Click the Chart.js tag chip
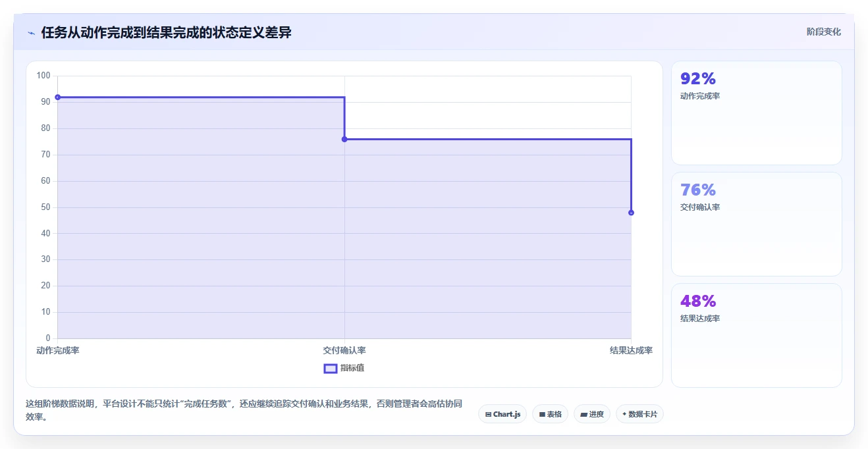This screenshot has width=868, height=449. [502, 414]
